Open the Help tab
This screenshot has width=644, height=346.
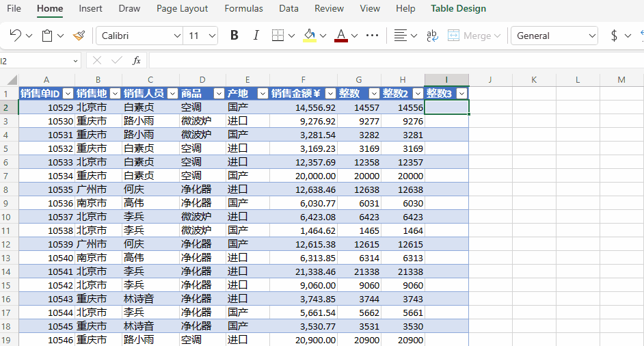[x=405, y=9]
